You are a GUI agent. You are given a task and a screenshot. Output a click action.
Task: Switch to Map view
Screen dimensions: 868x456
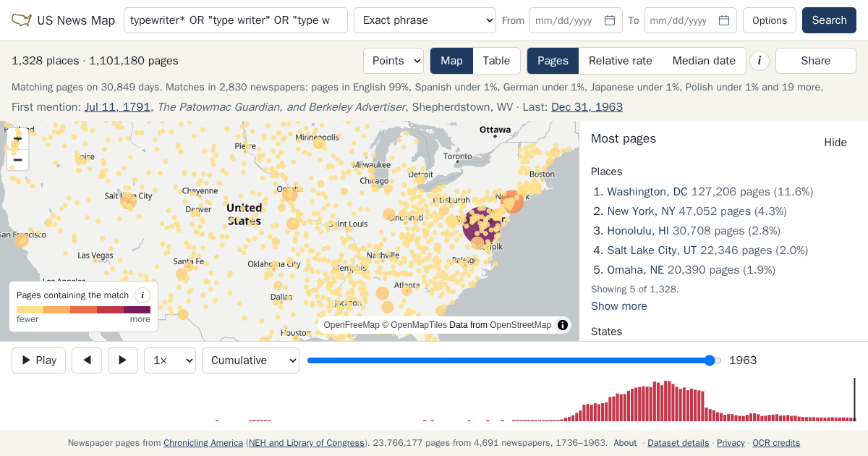point(451,61)
